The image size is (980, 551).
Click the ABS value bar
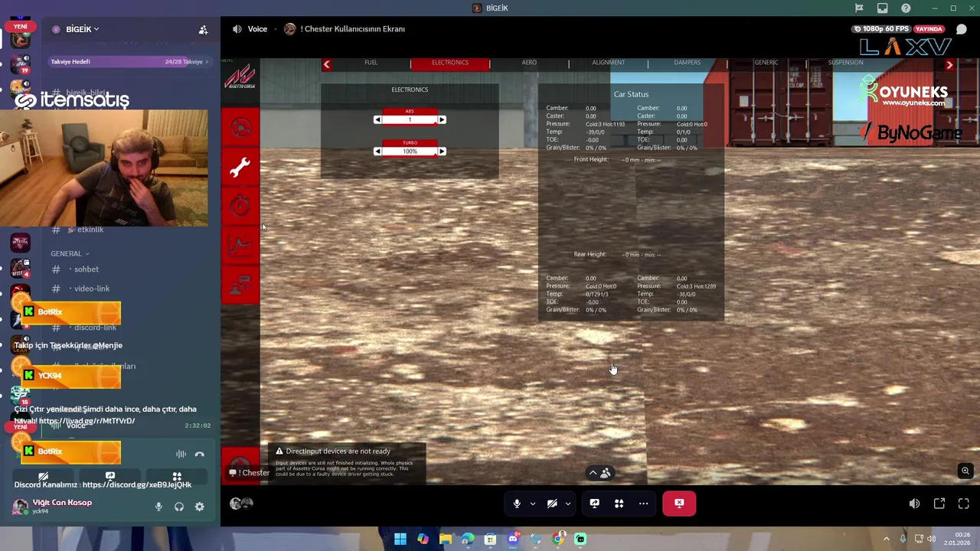point(410,119)
